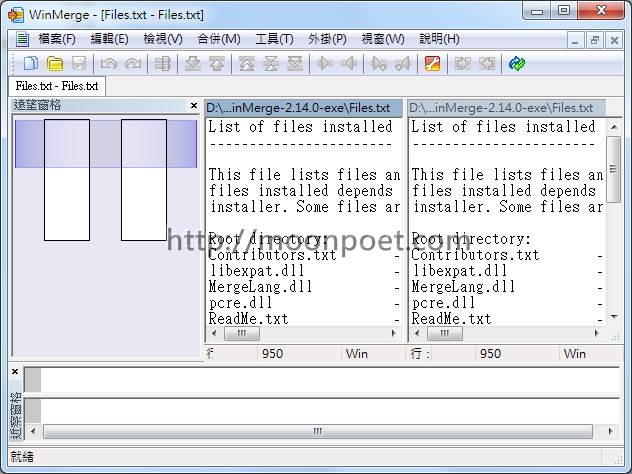Open Options with the orange wrench icon
Screen dimensions: 632x474
432,64
